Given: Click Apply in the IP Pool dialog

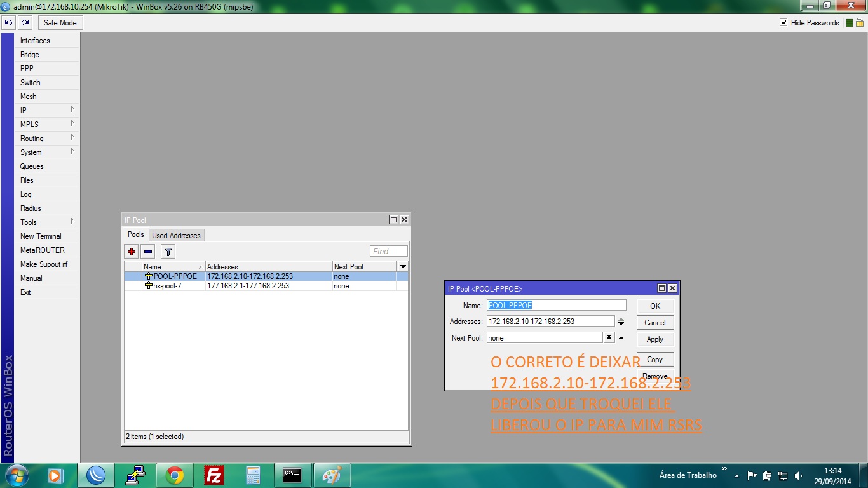Looking at the screenshot, I should click(655, 339).
